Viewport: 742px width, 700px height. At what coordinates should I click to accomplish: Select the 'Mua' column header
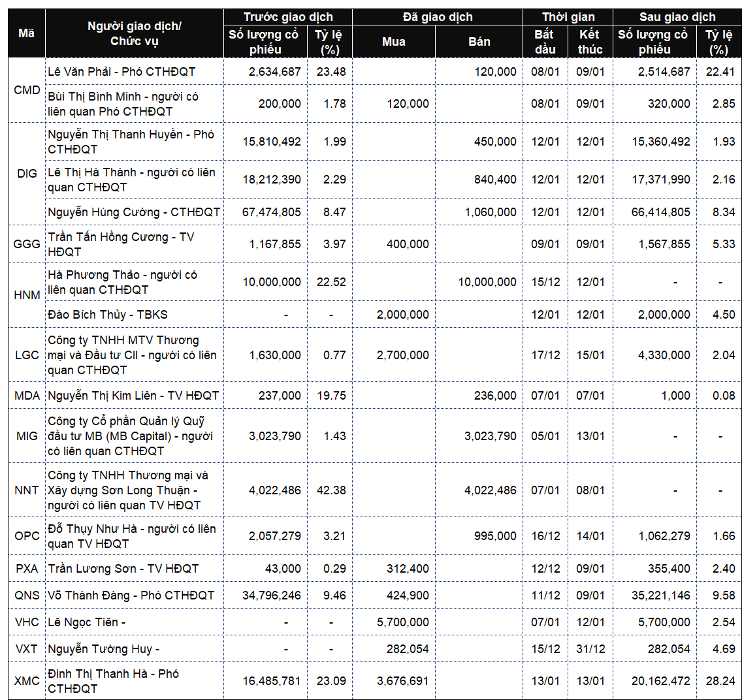pos(393,42)
